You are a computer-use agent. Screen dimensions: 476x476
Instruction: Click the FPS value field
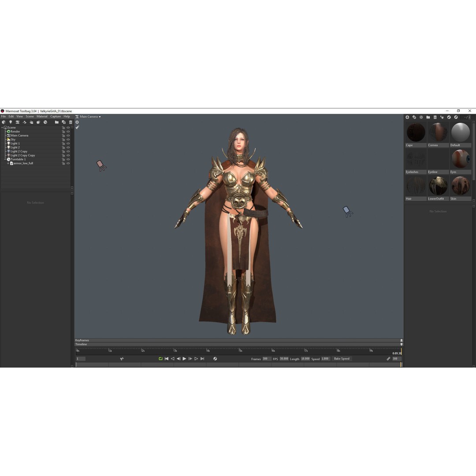[284, 359]
